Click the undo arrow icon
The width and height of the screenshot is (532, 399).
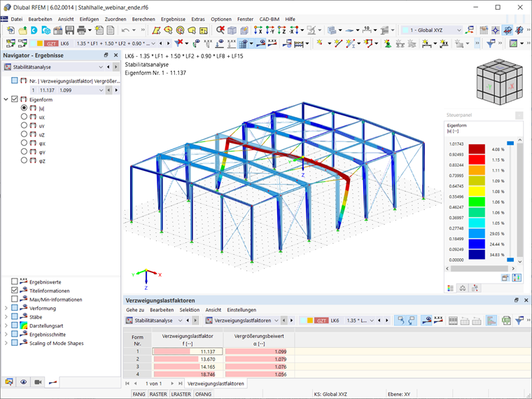click(125, 30)
